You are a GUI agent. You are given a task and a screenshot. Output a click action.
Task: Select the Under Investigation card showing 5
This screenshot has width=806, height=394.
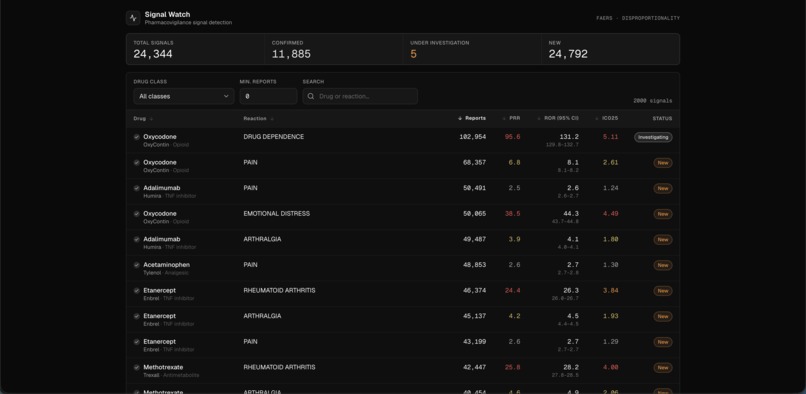click(x=472, y=49)
